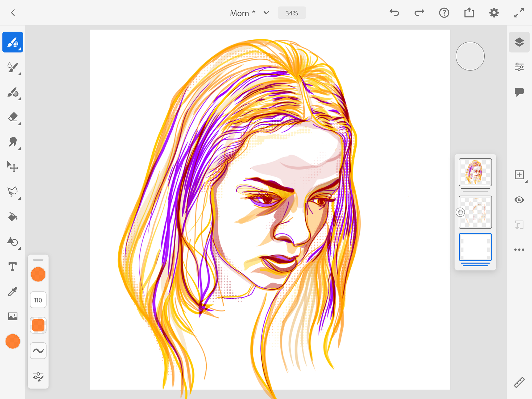Toggle fullscreen mode with the arrows icon
Screen dimensions: 532x399
[x=519, y=13]
